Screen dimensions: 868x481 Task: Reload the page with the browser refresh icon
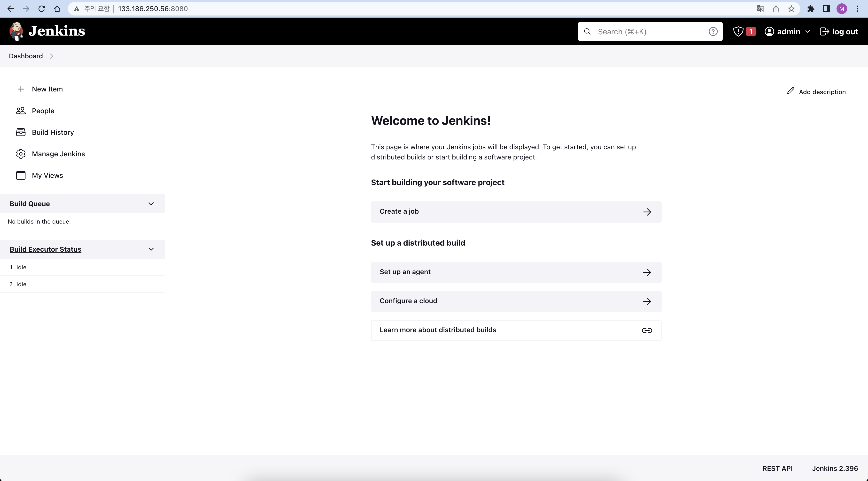point(41,9)
